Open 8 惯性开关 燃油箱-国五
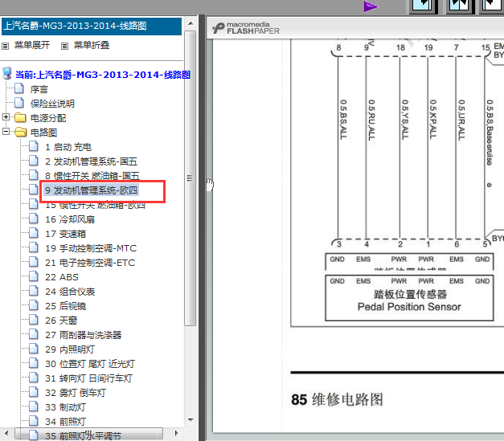The image size is (504, 441). (92, 176)
